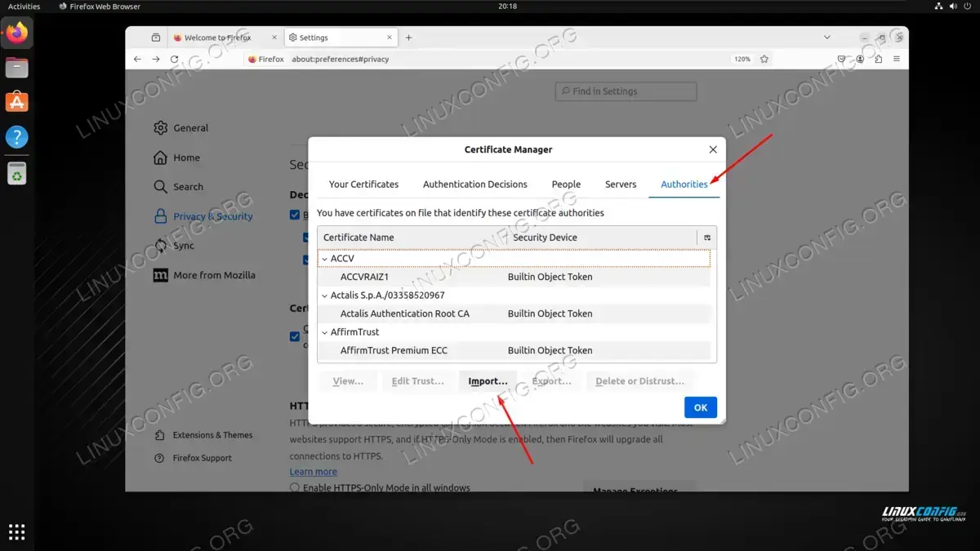
Task: Click the View... button
Action: (348, 381)
